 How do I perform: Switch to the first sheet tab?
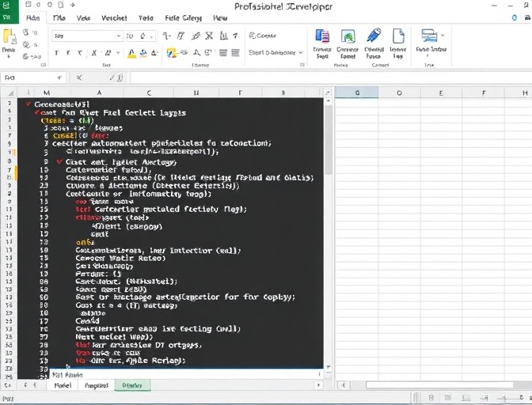(x=63, y=385)
